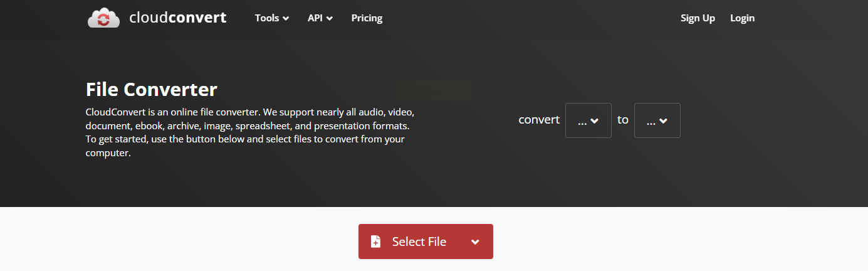The height and width of the screenshot is (271, 868).
Task: Click the CloudConvert cloud logo icon
Action: coord(103,18)
